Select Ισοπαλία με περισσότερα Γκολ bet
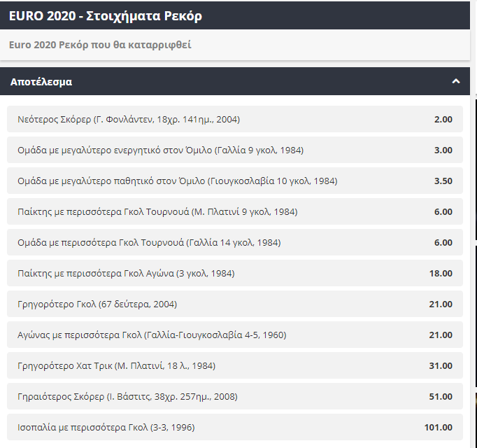Image resolution: width=477 pixels, height=448 pixels. 235,427
